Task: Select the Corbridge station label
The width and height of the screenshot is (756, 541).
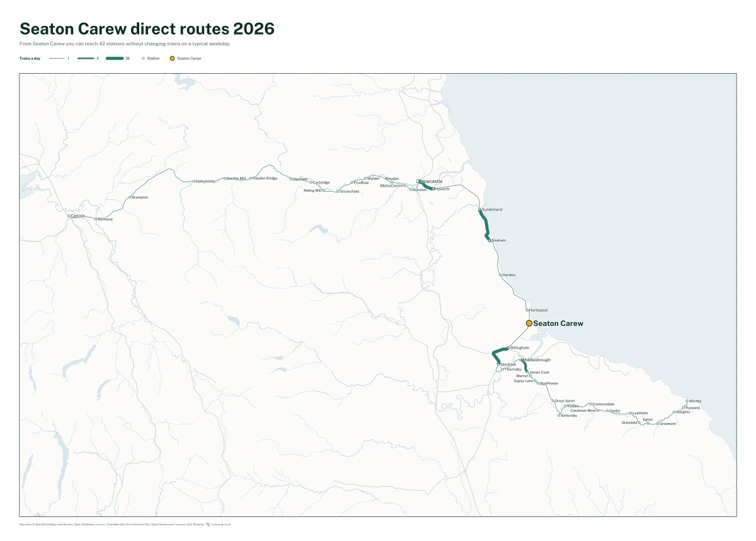Action: pos(321,183)
